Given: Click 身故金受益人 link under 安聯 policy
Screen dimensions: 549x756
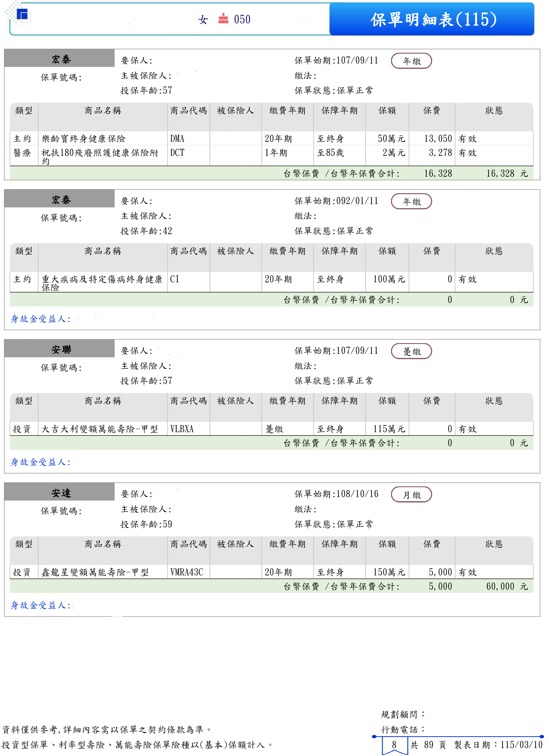Looking at the screenshot, I should coord(40,462).
